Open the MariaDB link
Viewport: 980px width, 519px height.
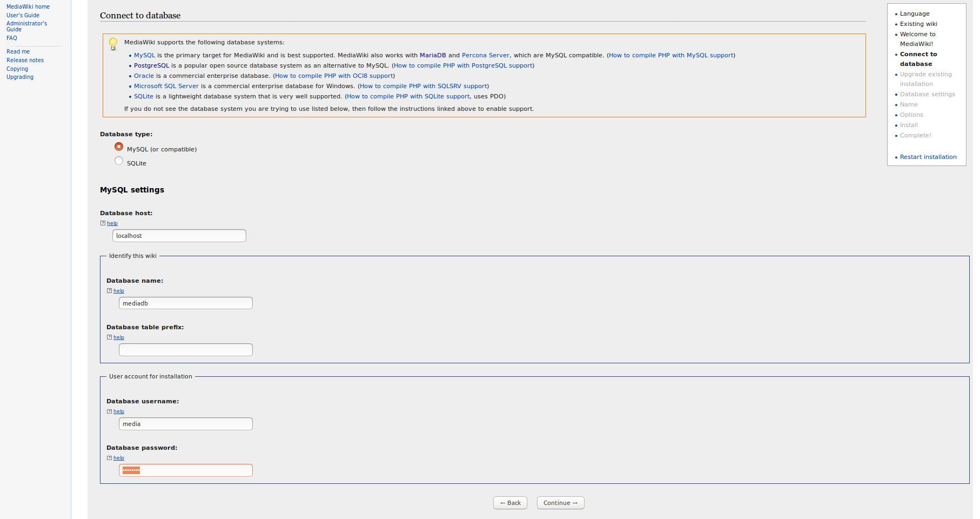(433, 55)
